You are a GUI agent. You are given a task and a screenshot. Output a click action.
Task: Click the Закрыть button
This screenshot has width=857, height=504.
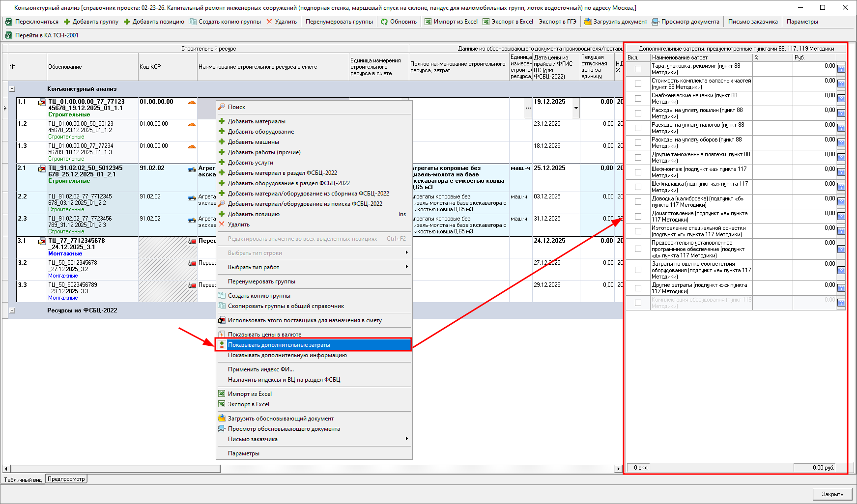832,494
